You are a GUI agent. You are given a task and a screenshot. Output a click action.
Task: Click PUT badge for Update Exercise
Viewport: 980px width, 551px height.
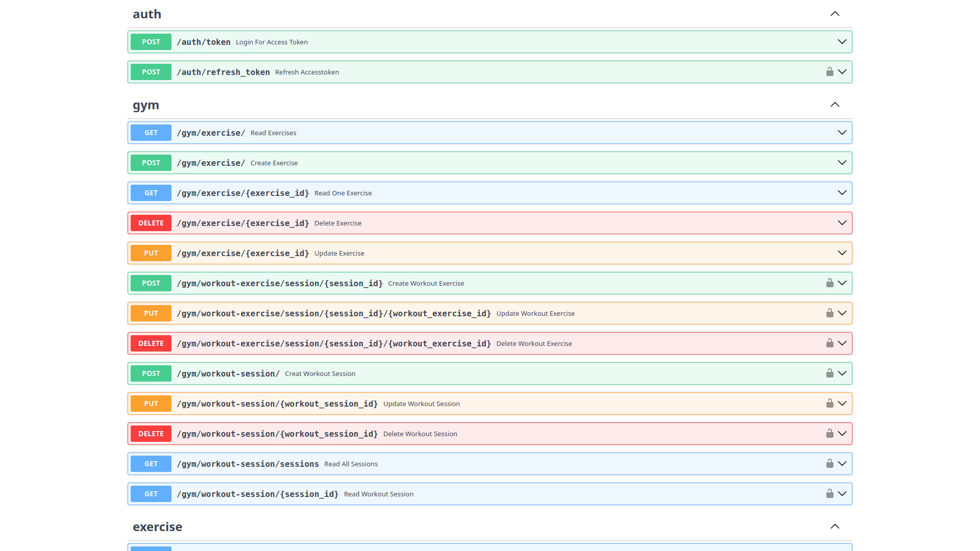pyautogui.click(x=151, y=253)
